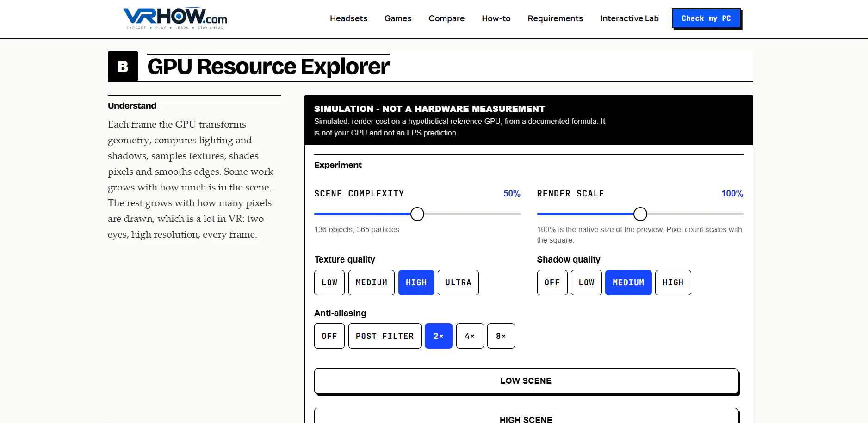This screenshot has width=868, height=423.
Task: Click the 50% scene complexity value
Action: tap(512, 194)
